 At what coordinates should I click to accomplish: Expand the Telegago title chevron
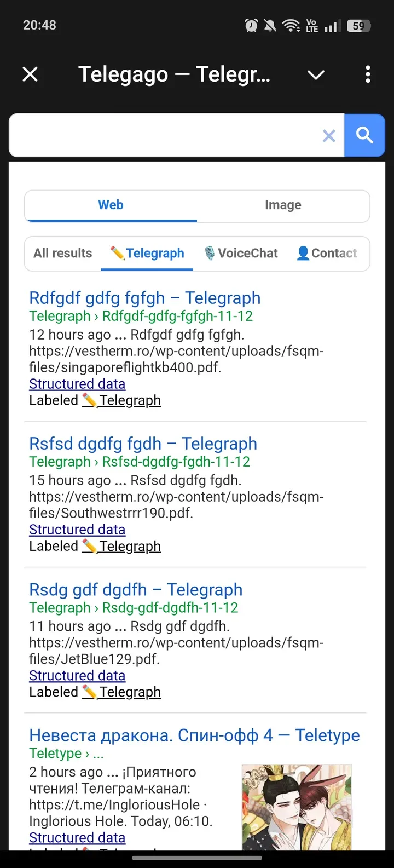coord(316,75)
